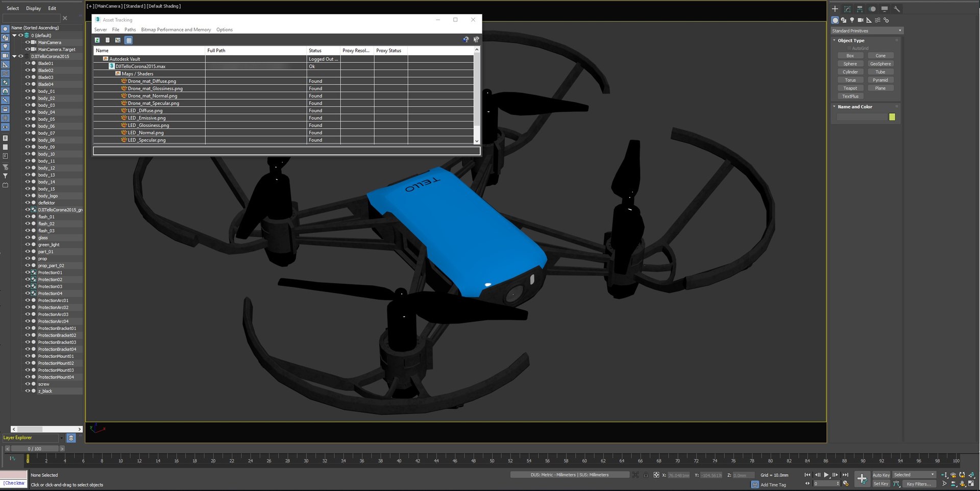980x491 pixels.
Task: Click the object color swatch
Action: pos(892,117)
